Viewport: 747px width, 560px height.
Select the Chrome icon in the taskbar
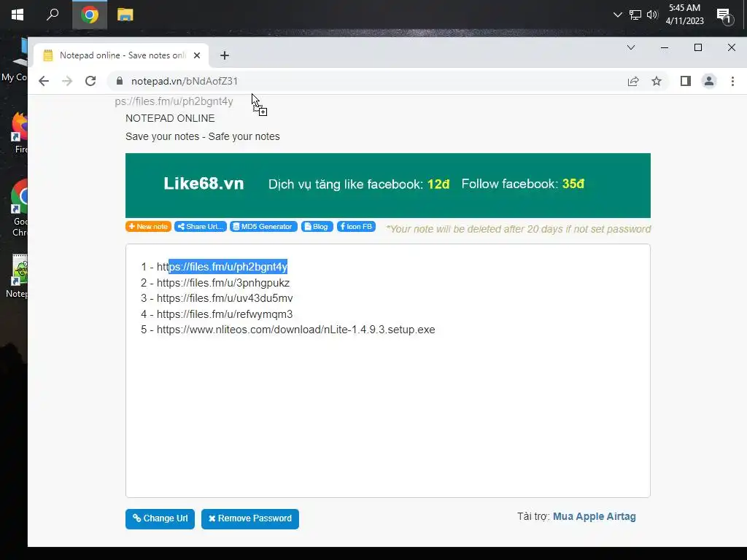click(89, 15)
